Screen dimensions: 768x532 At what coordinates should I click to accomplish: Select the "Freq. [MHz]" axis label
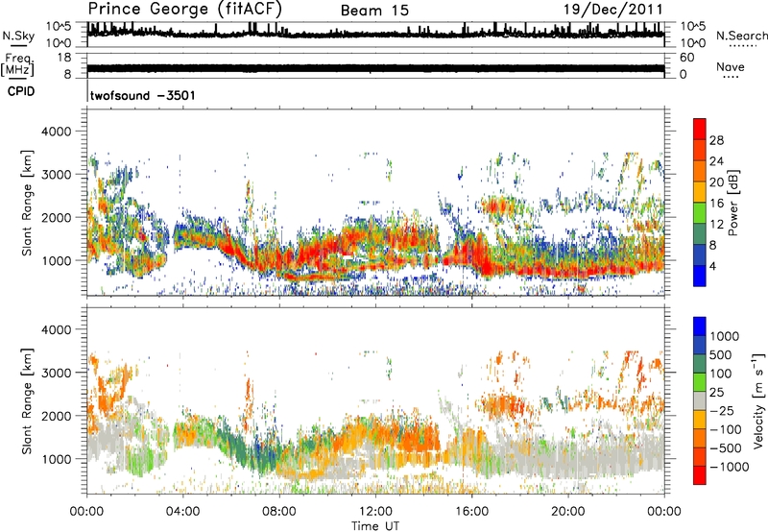click(17, 65)
